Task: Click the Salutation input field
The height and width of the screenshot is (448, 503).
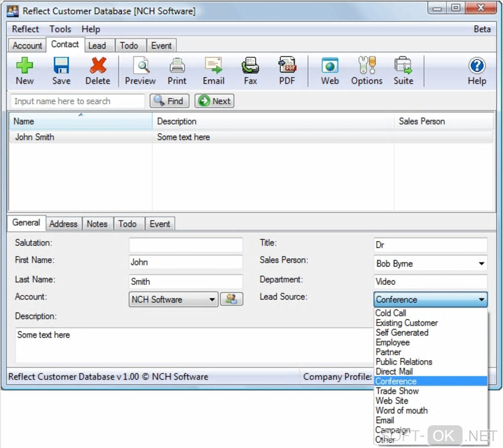Action: pos(186,245)
